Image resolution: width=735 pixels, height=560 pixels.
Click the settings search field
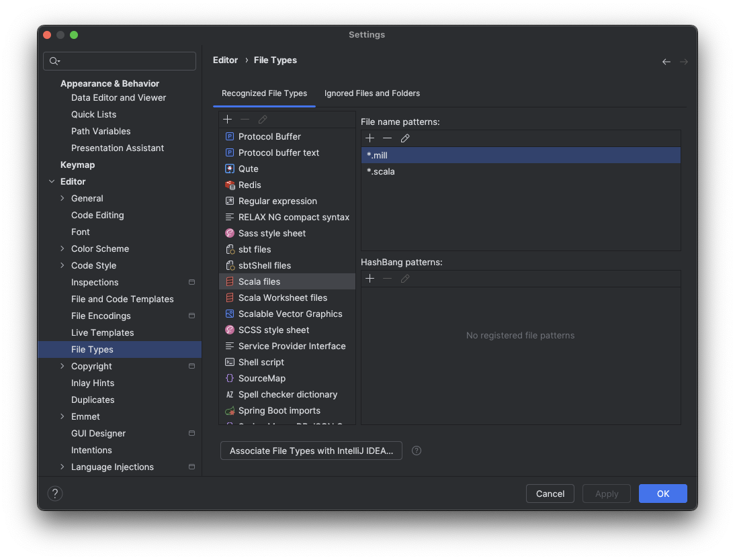pyautogui.click(x=119, y=60)
